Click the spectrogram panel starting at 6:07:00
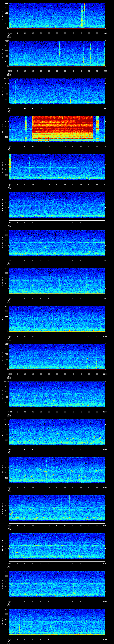Viewport: 114px width, 644px height. coord(57,243)
